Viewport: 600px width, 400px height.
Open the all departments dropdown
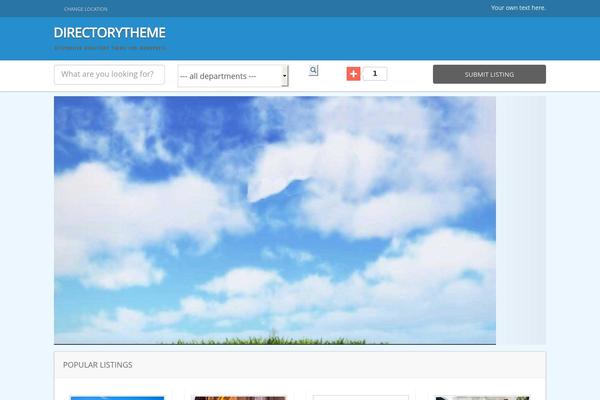click(233, 76)
